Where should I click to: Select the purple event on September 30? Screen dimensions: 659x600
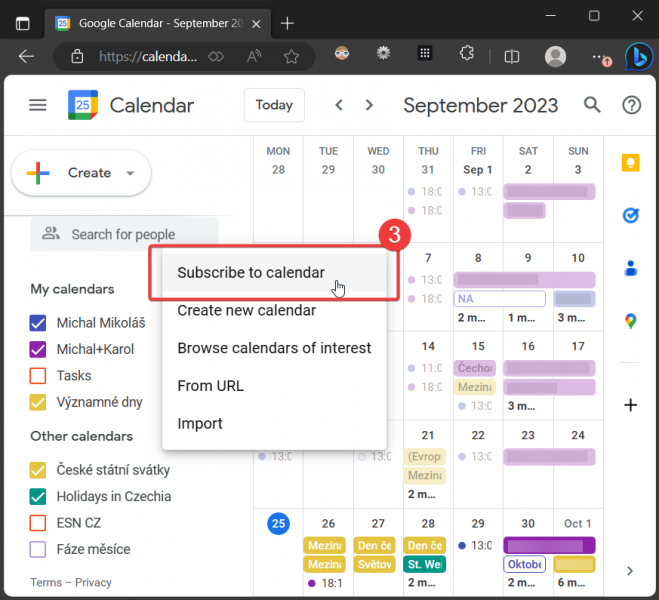tap(549, 546)
